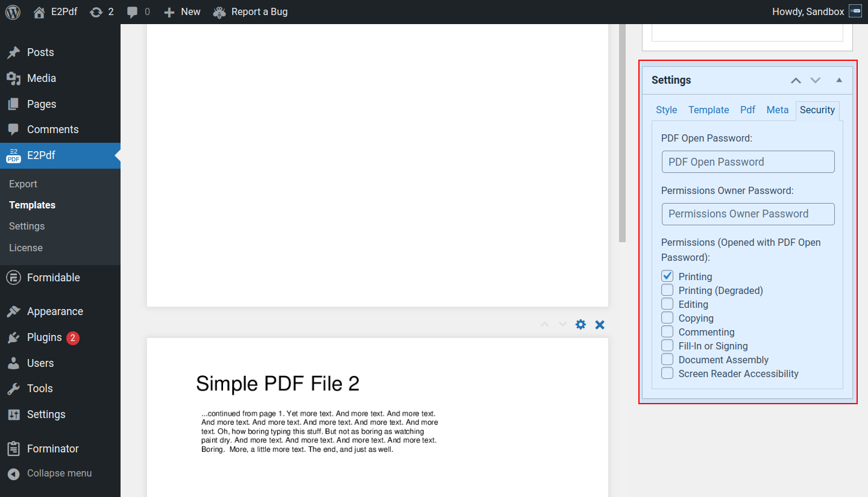The image size is (868, 497).
Task: Check Screen Reader Accessibility option
Action: coord(667,374)
